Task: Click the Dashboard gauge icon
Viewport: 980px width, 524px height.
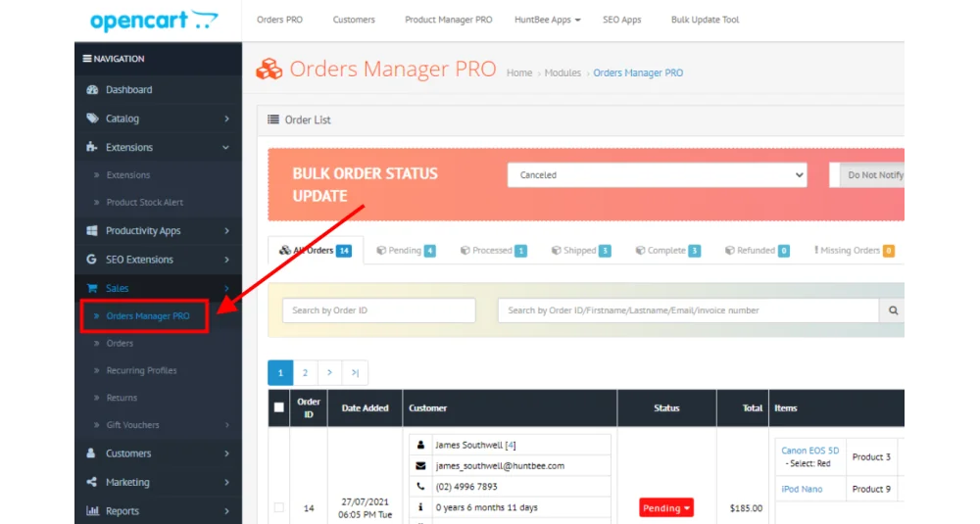Action: 92,89
